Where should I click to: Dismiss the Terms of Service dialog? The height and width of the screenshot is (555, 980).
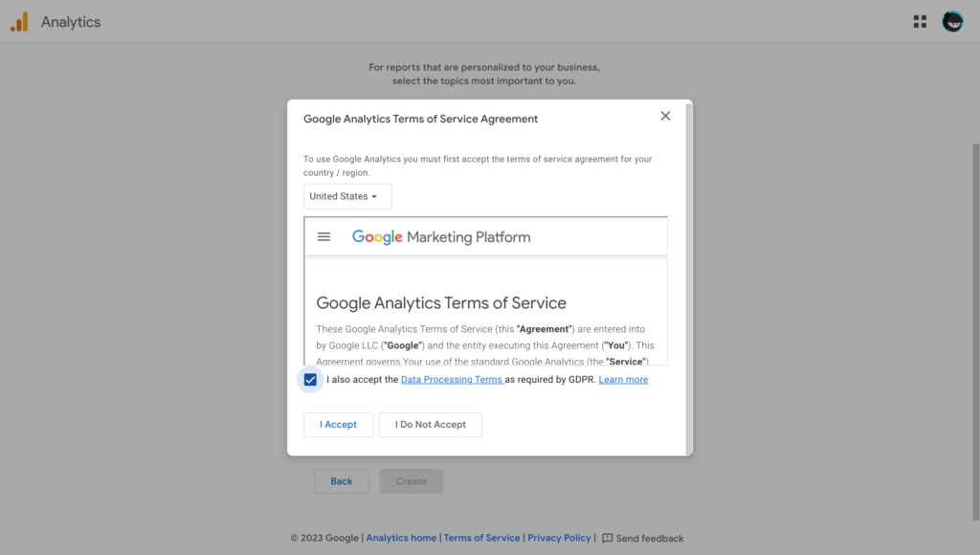[665, 116]
